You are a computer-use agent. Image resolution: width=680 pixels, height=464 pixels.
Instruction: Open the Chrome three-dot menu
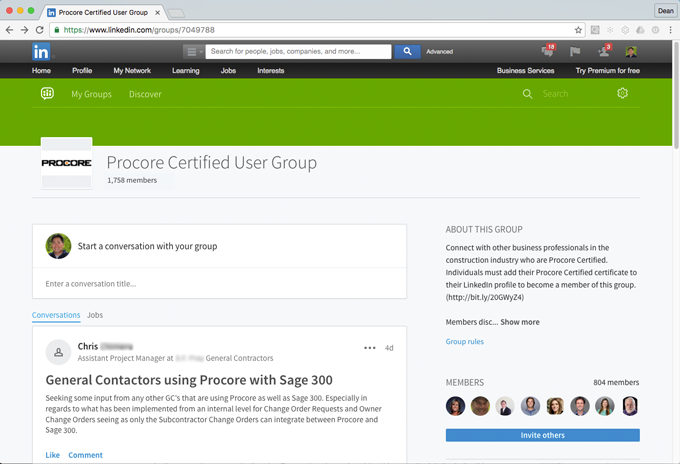(670, 30)
